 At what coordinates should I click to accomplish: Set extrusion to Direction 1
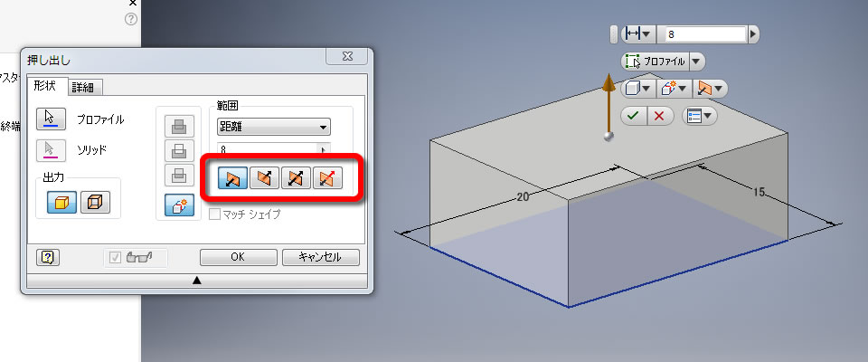click(x=232, y=178)
